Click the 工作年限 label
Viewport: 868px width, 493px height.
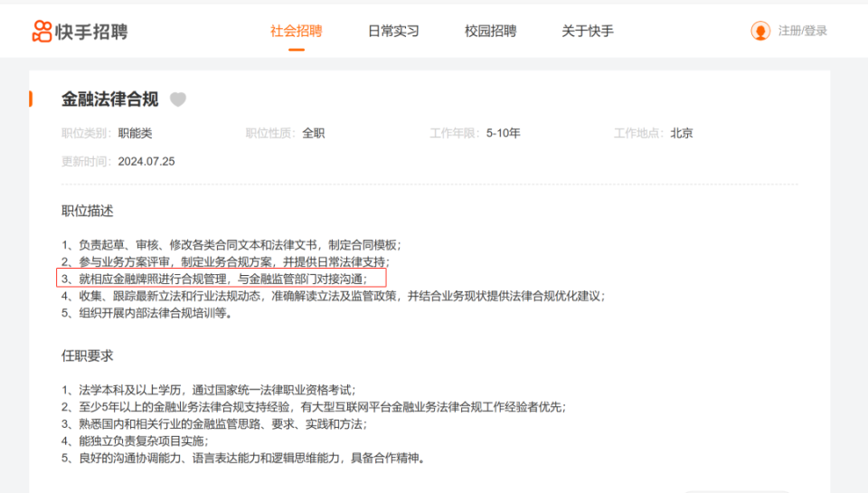click(455, 134)
